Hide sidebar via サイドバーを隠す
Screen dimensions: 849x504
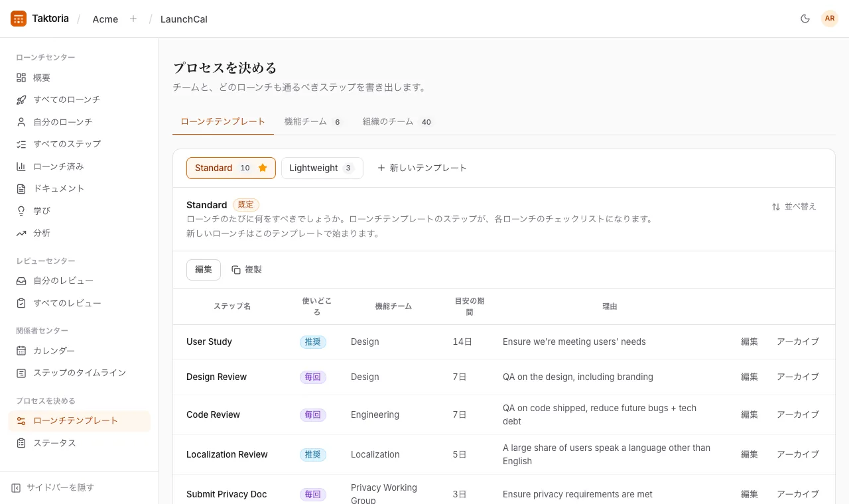(x=53, y=487)
